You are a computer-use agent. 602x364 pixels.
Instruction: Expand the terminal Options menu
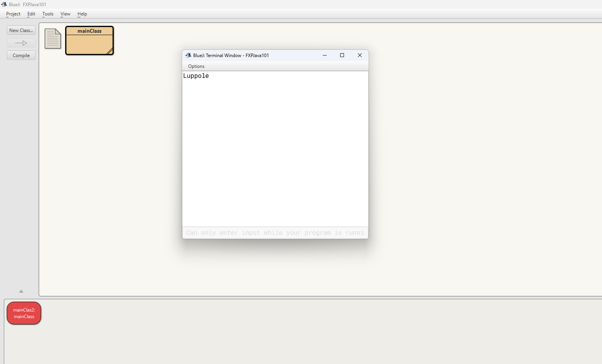(x=196, y=66)
